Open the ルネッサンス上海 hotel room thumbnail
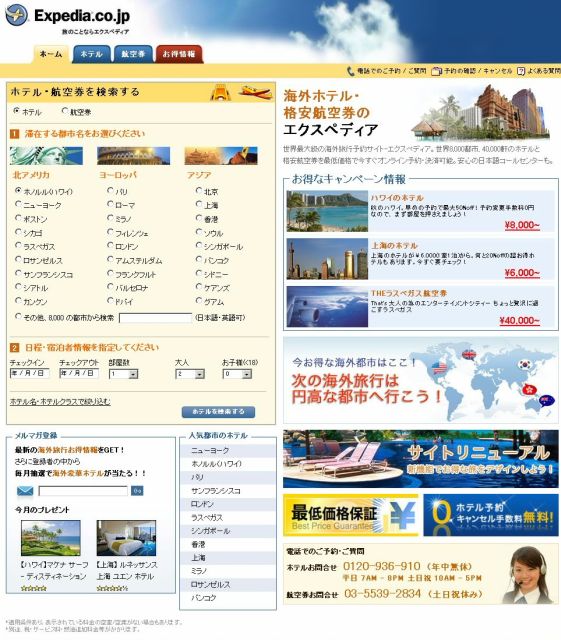The image size is (561, 640). (126, 538)
